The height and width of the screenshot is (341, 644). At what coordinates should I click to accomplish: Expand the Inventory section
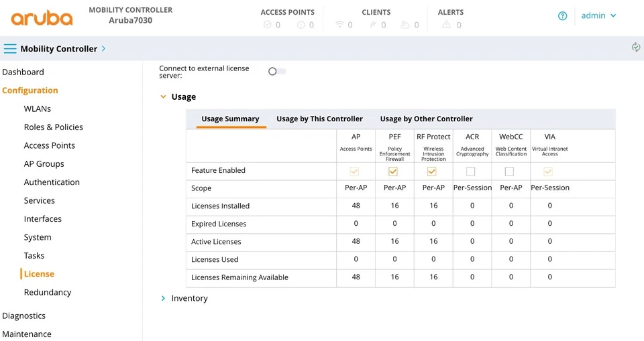pyautogui.click(x=163, y=298)
